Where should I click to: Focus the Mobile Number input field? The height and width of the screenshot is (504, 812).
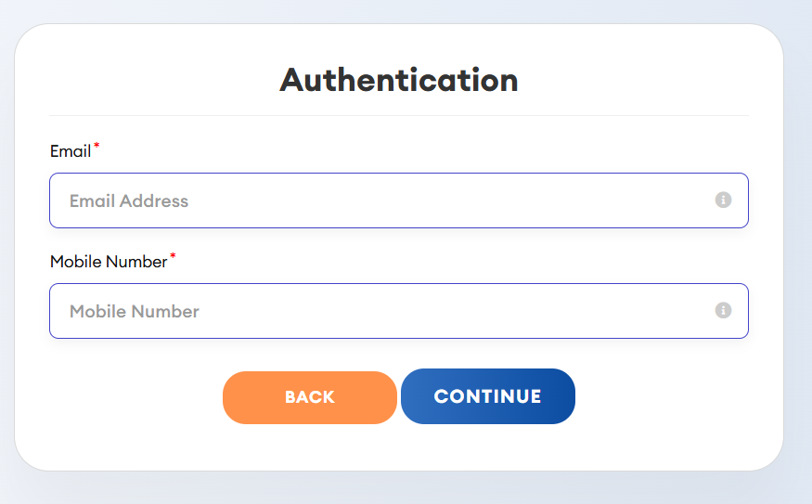coord(371,311)
